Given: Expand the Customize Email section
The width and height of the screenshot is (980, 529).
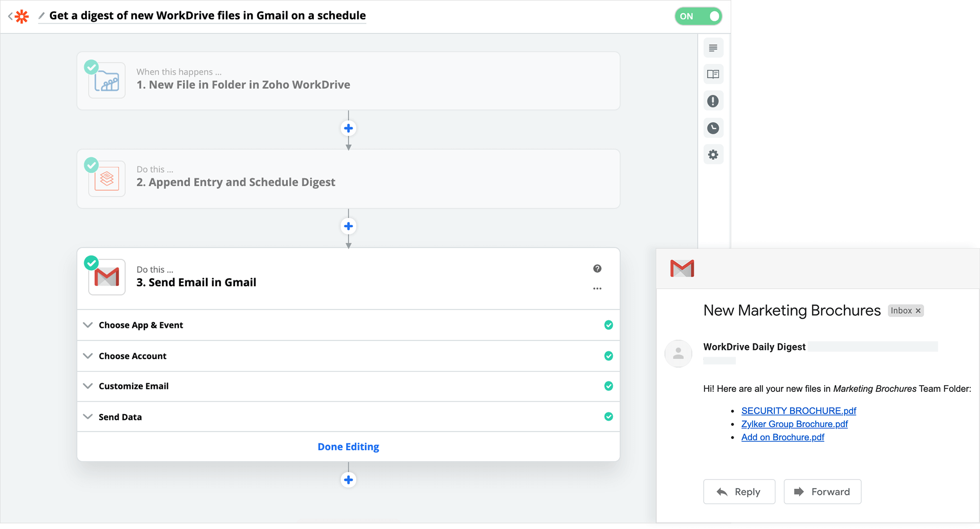Looking at the screenshot, I should [x=133, y=386].
